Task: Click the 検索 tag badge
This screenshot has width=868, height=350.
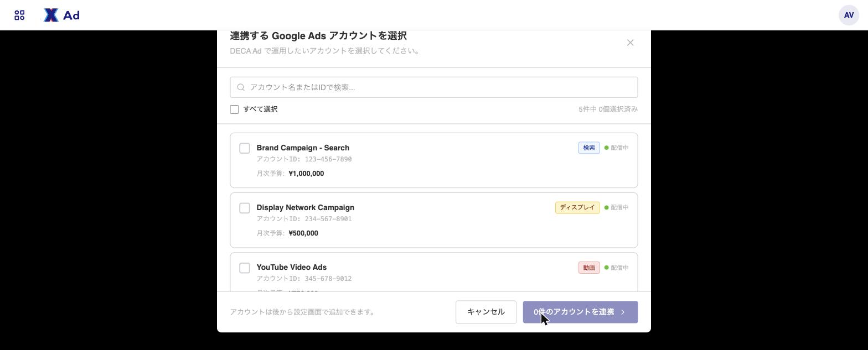Action: tap(589, 148)
